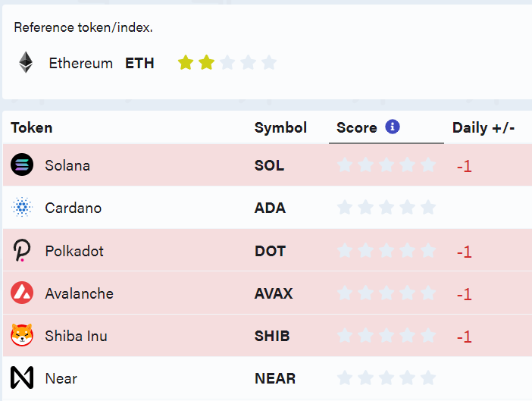Open the Cardano token name link
Screen dimensions: 532x401
tap(74, 208)
